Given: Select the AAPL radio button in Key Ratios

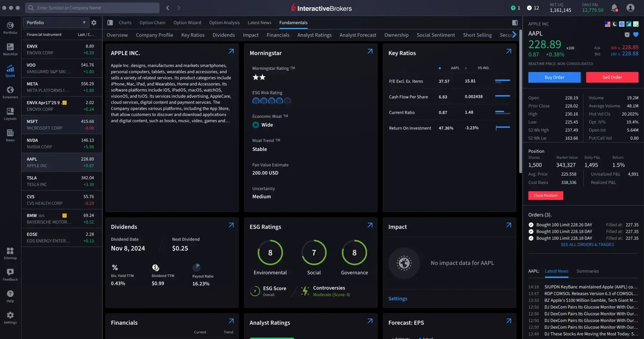Looking at the screenshot, I should [x=440, y=68].
